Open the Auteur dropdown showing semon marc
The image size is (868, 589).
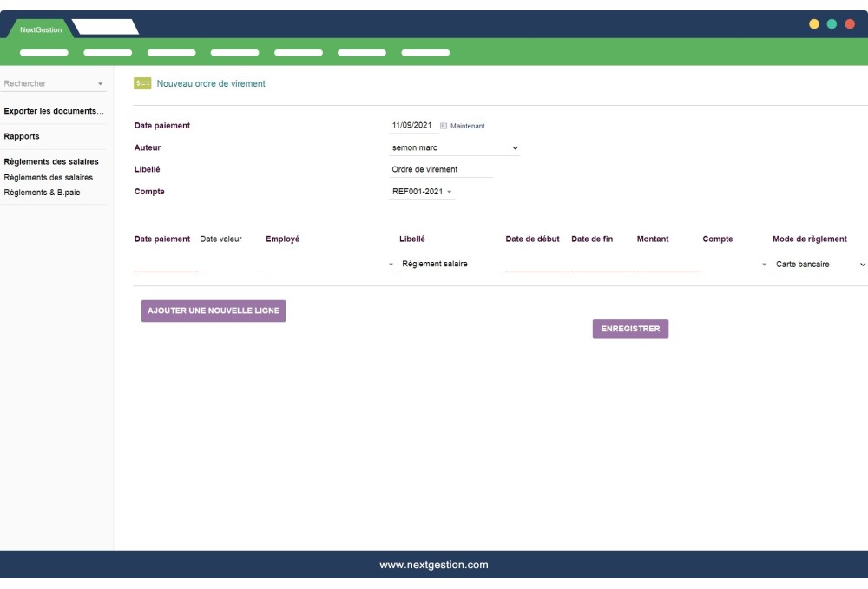451,147
